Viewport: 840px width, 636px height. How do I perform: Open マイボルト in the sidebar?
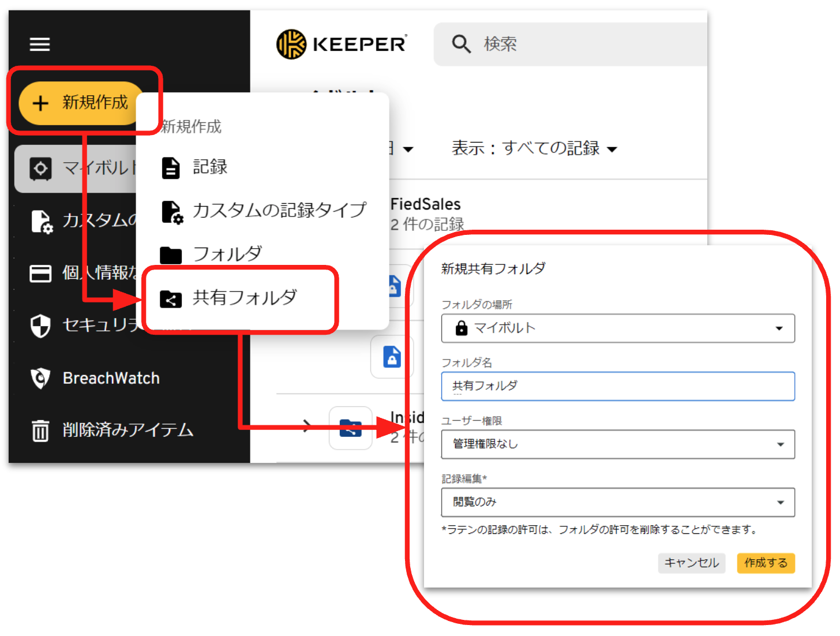(76, 169)
